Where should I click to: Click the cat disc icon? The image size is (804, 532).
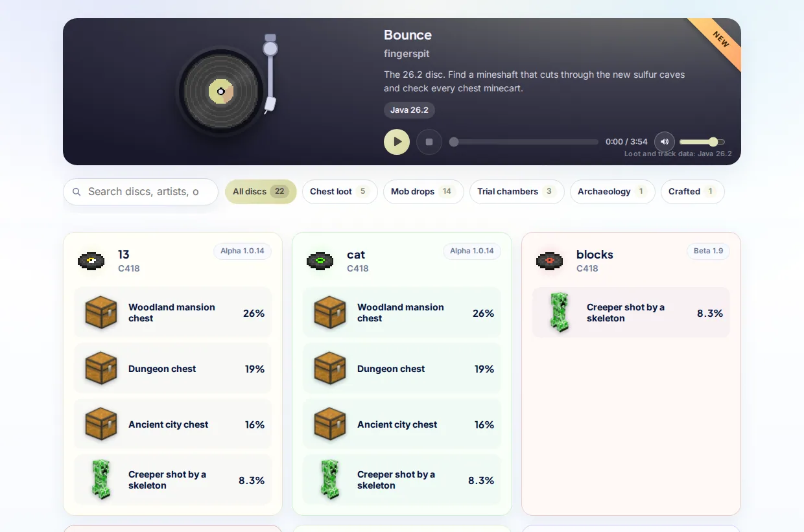click(x=320, y=261)
